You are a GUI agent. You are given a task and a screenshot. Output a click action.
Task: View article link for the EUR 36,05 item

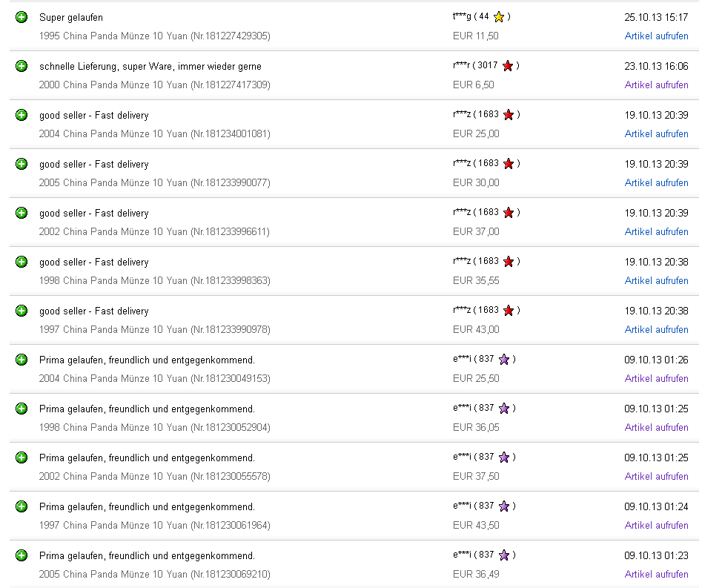coord(656,427)
